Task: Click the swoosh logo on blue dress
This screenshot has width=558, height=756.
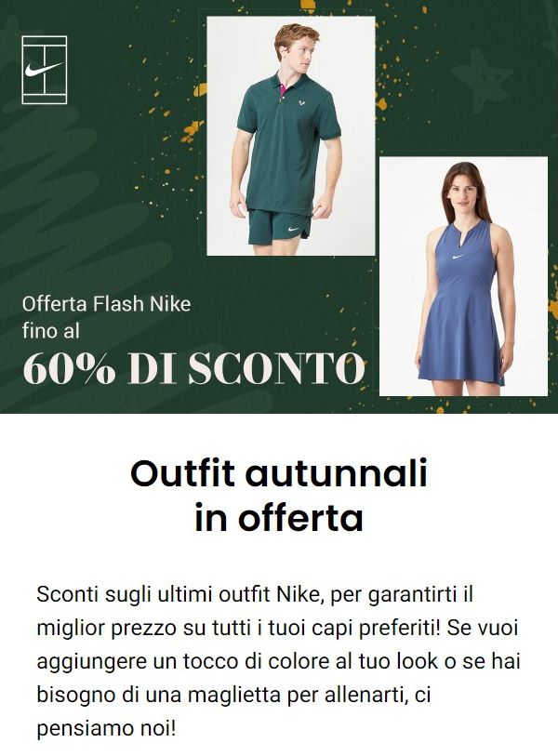Action: [458, 257]
